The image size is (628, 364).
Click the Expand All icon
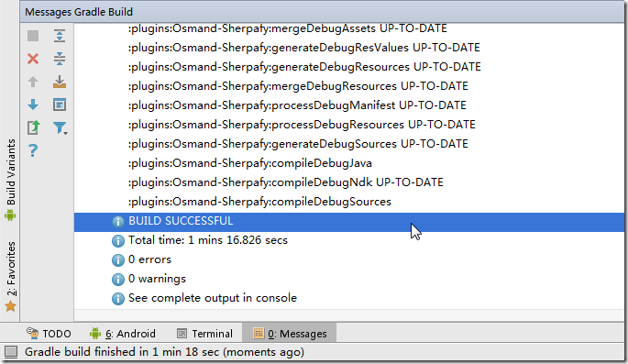tap(60, 36)
